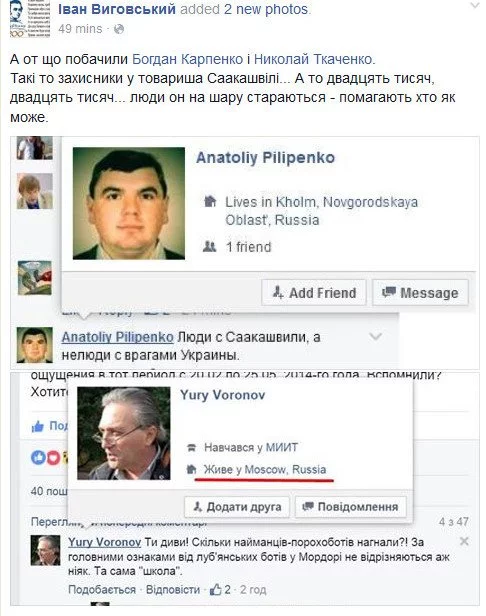Open Іван Виговський profile name link

pos(117,9)
